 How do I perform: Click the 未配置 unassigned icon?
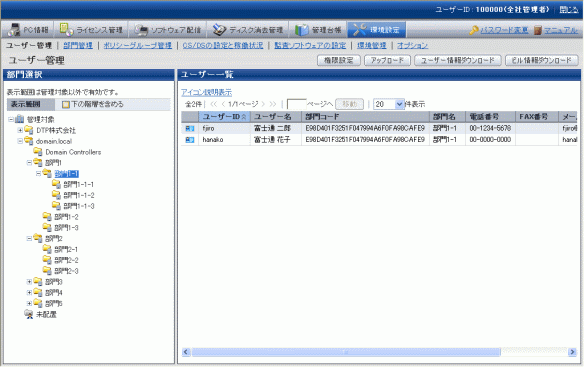click(x=29, y=314)
